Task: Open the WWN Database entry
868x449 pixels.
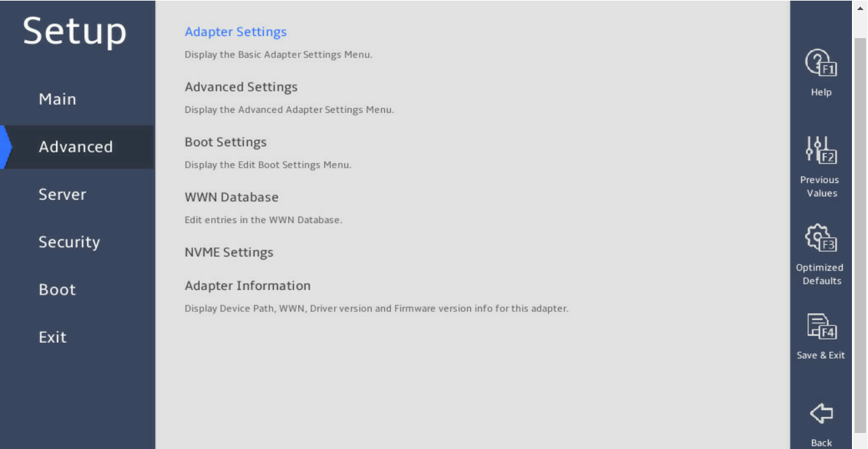Action: pos(232,197)
